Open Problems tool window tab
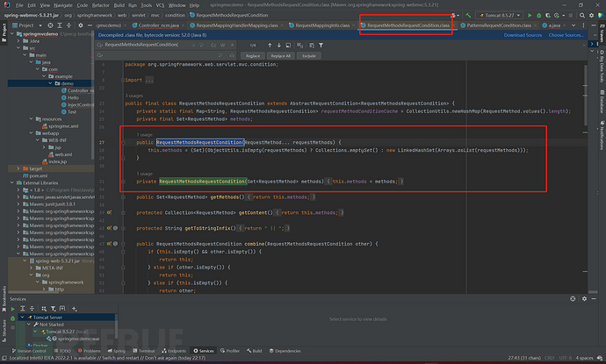 (90, 351)
